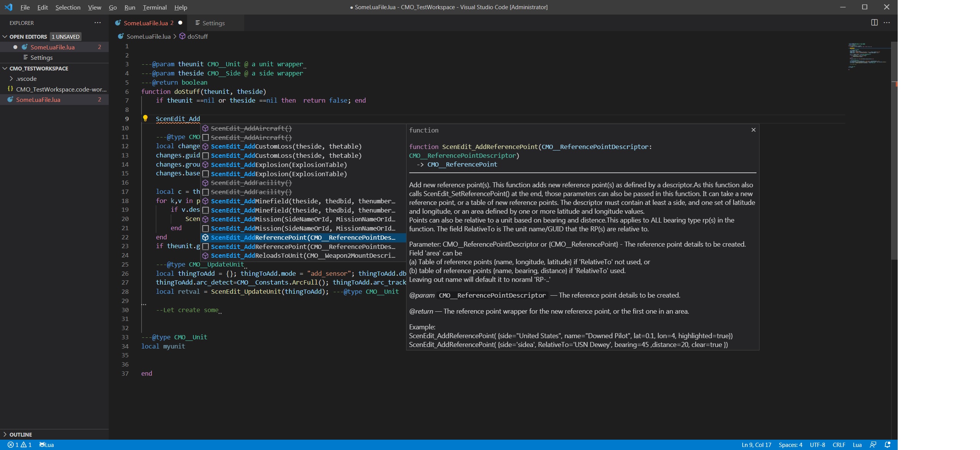The width and height of the screenshot is (980, 450).
Task: Open the Run menu
Action: click(x=130, y=7)
